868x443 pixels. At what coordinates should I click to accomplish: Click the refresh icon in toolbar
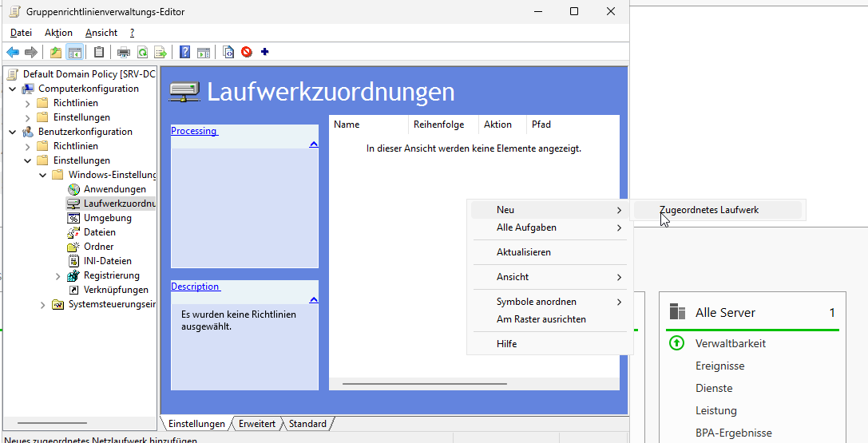click(x=142, y=53)
